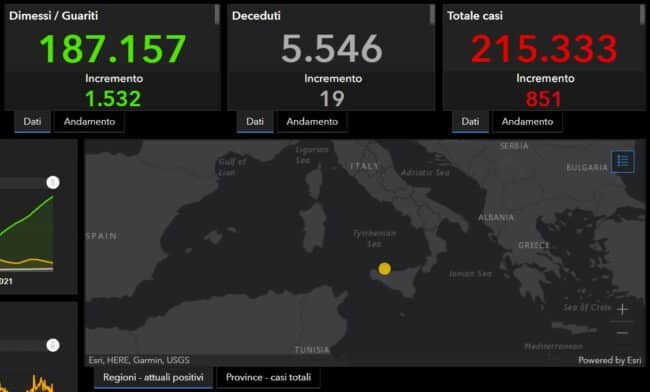The height and width of the screenshot is (392, 650).
Task: Click the 187.157 recovered count
Action: [x=113, y=49]
